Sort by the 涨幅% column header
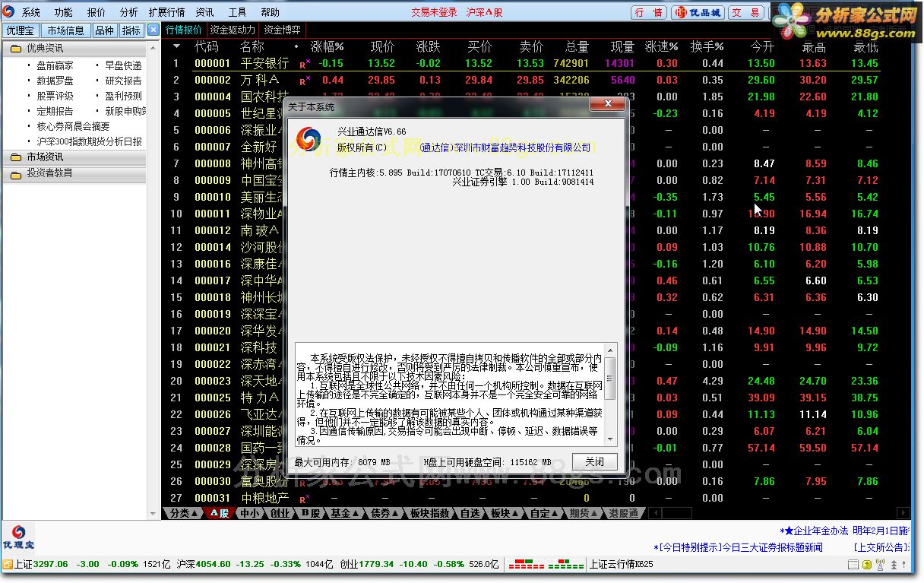Image resolution: width=924 pixels, height=583 pixels. click(327, 46)
